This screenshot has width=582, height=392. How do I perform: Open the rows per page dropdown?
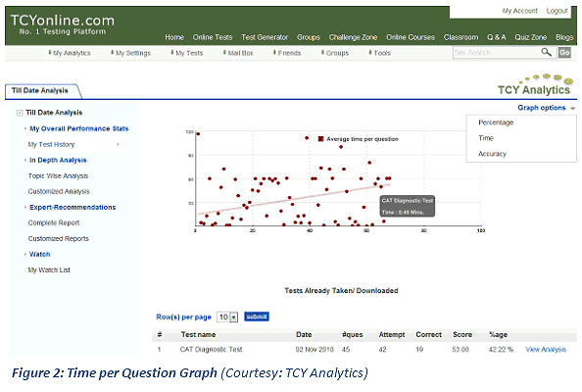click(226, 317)
